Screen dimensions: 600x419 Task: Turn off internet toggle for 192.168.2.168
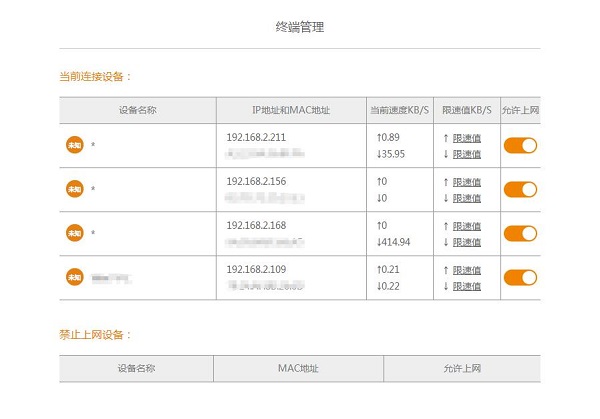520,233
